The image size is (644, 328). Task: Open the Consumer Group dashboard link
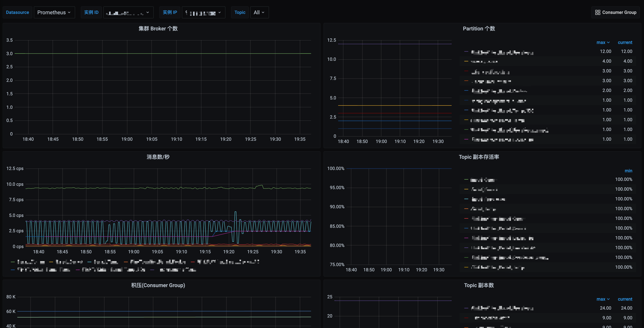(x=615, y=12)
